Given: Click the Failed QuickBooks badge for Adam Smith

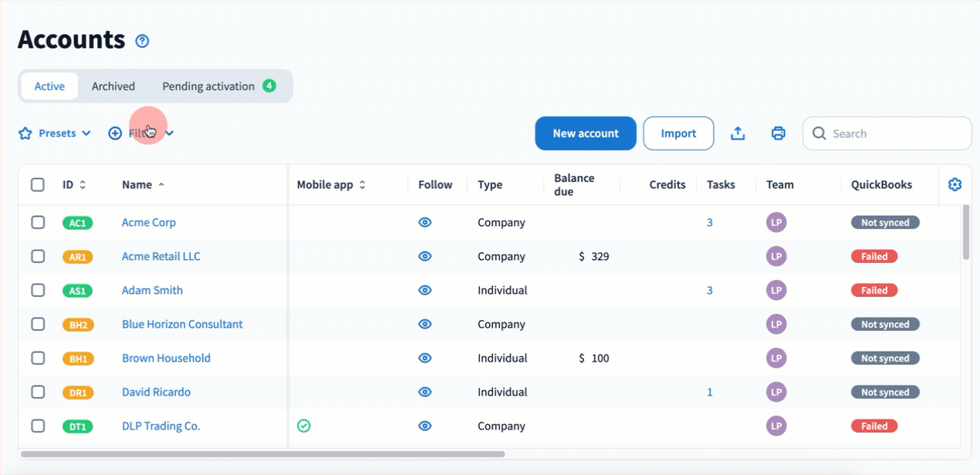Looking at the screenshot, I should [874, 291].
